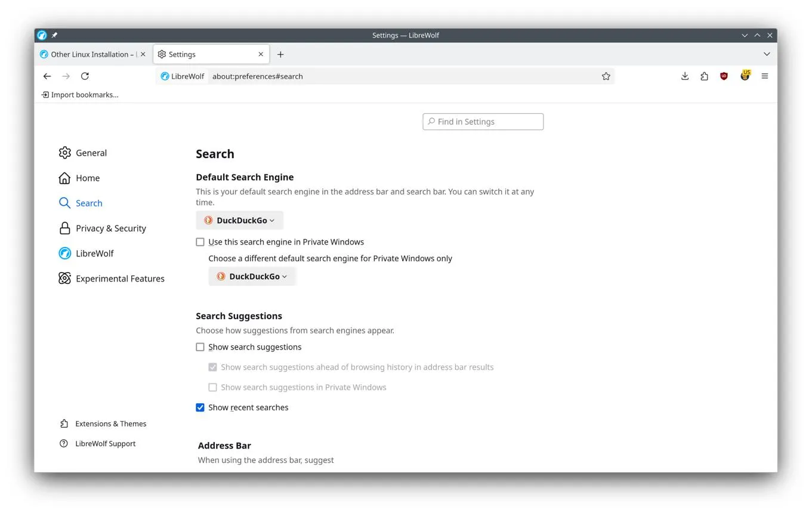Select the Search settings category
The height and width of the screenshot is (513, 812).
(x=81, y=203)
